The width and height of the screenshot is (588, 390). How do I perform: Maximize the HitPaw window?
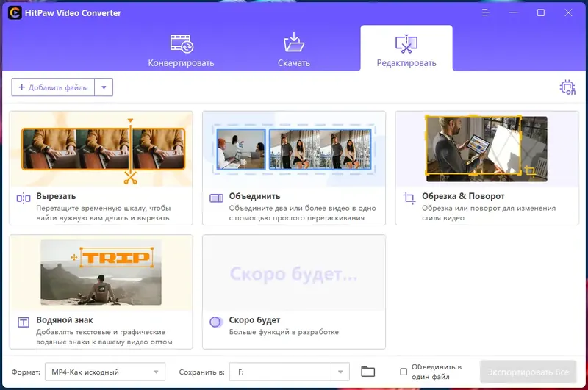(541, 12)
